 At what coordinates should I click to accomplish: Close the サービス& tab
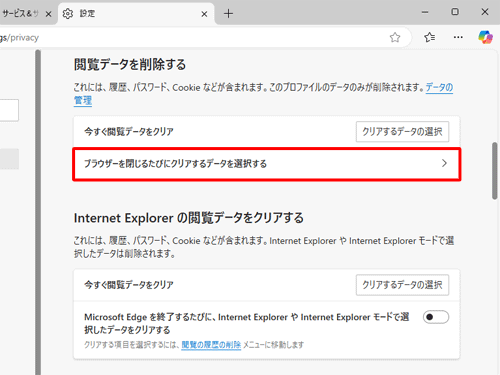click(x=48, y=14)
